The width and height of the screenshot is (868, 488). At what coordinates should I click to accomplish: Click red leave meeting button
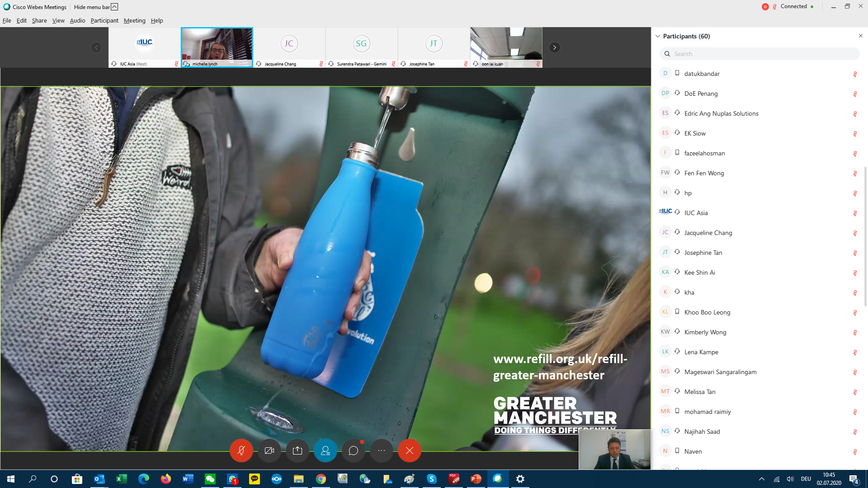coord(410,450)
